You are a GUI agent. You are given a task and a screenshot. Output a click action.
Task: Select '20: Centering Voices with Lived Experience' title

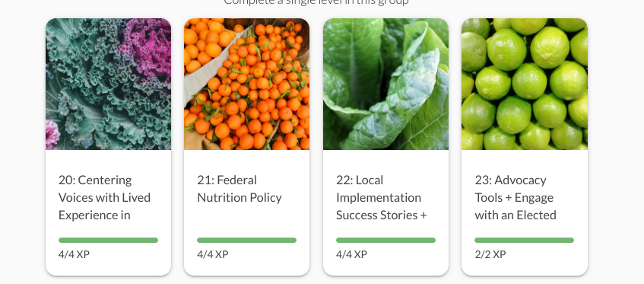point(104,198)
